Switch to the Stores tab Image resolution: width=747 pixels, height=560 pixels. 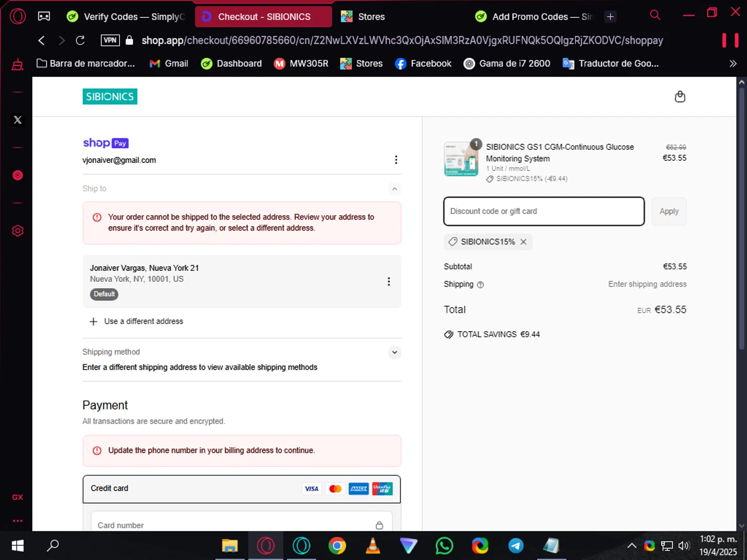(363, 17)
